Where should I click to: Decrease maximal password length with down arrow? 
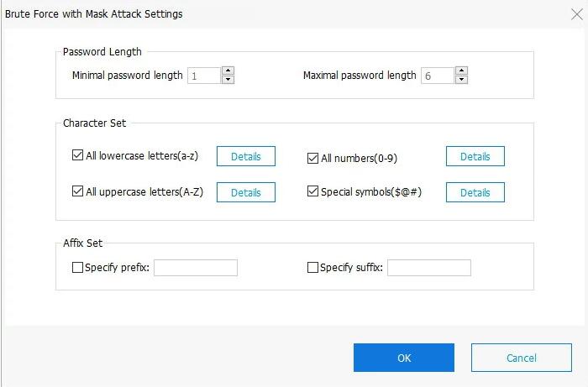[x=462, y=80]
